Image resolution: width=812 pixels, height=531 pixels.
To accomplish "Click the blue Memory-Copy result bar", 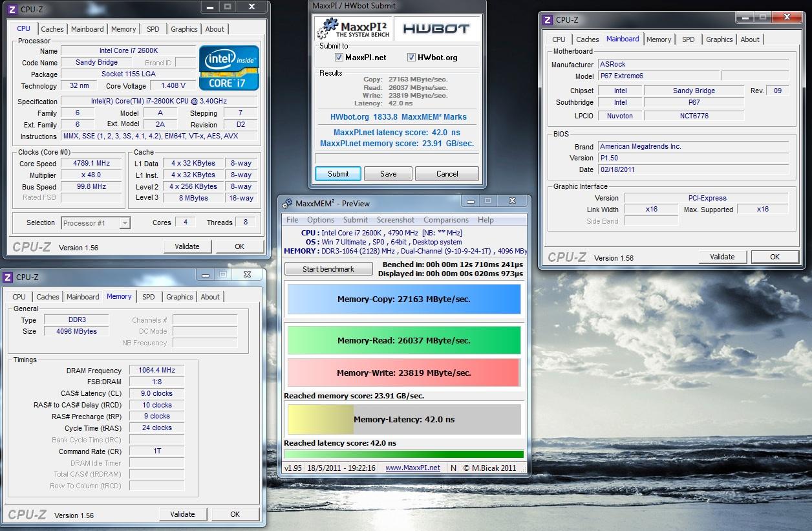I will tap(404, 299).
